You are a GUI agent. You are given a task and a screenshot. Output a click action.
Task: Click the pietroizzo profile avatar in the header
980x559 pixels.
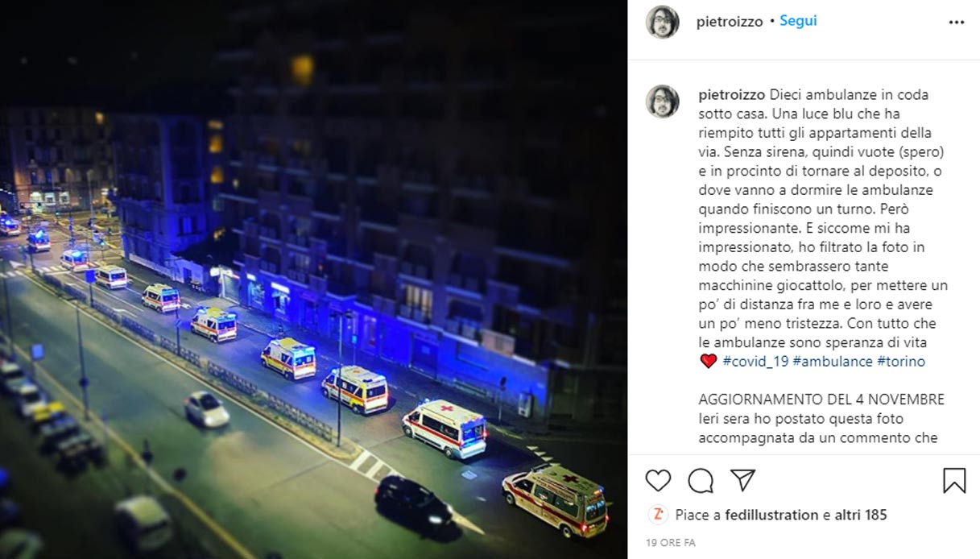coord(662,22)
